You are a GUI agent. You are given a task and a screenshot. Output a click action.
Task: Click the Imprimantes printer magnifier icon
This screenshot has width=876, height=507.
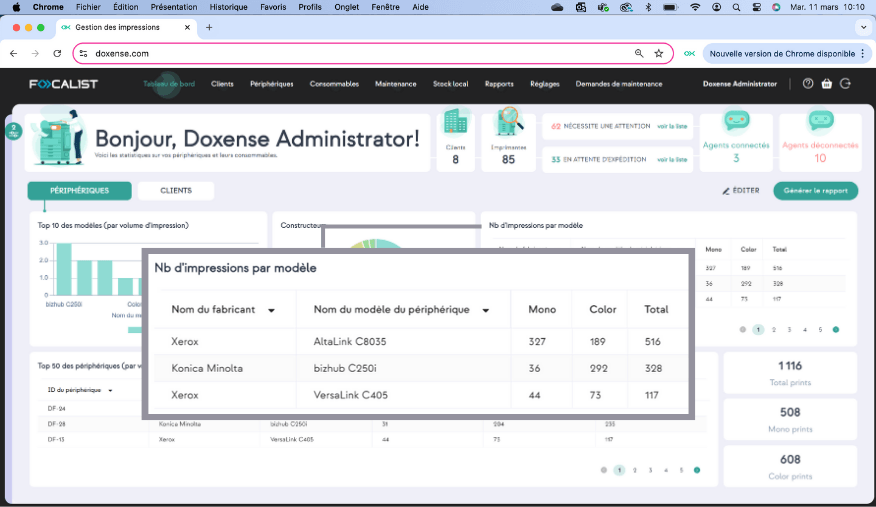pyautogui.click(x=508, y=121)
